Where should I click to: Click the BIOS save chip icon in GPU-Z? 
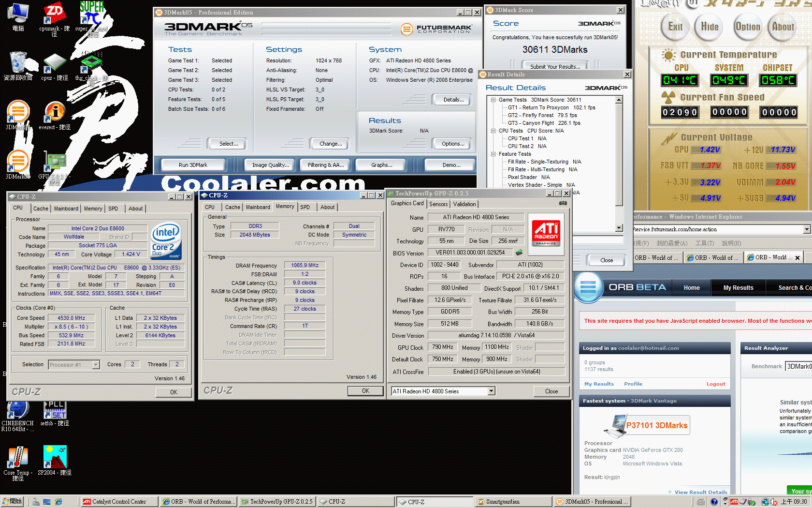point(519,253)
